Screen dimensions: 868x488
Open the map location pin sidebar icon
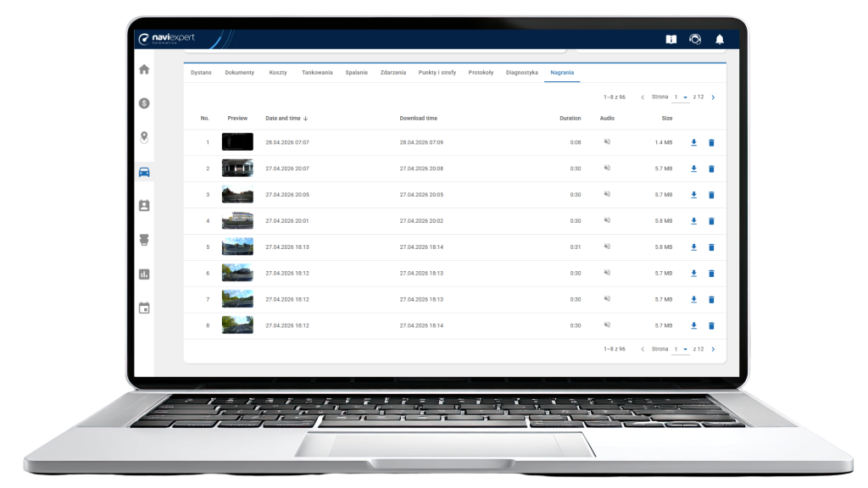click(144, 137)
